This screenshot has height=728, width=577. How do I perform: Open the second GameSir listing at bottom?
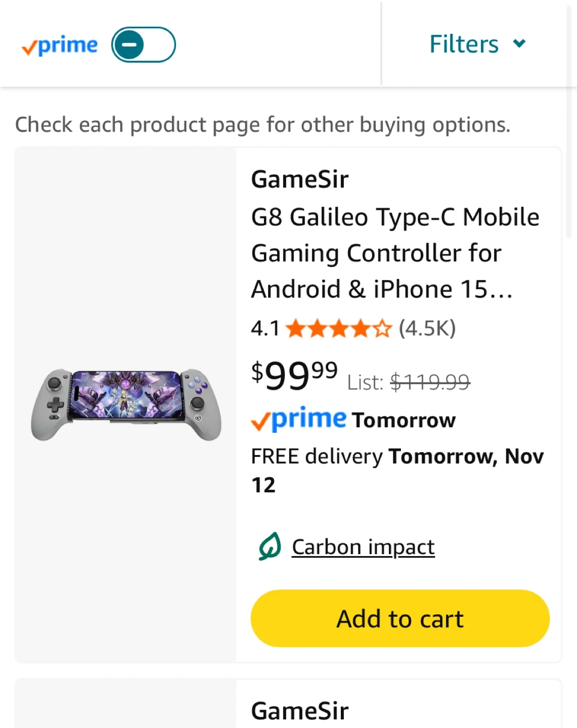pyautogui.click(x=300, y=711)
